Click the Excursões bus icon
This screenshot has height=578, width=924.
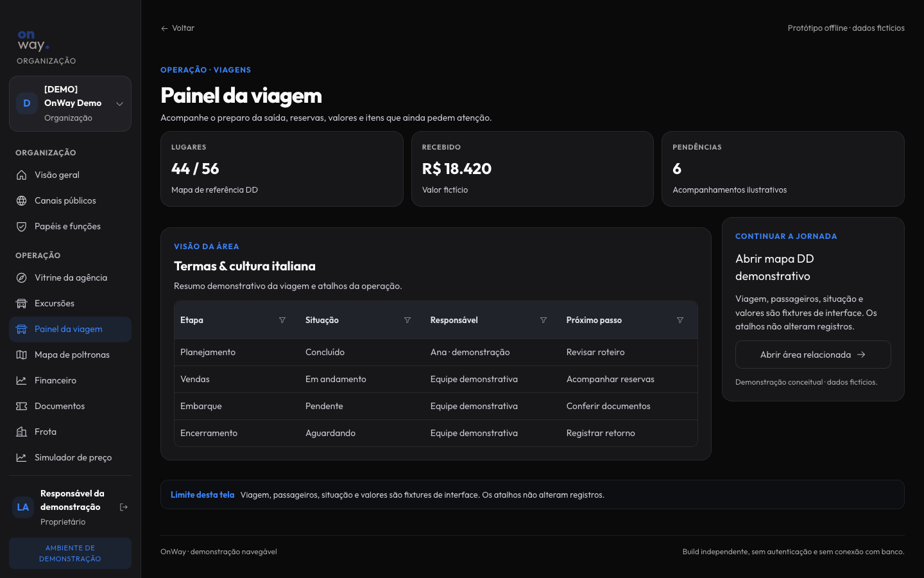pyautogui.click(x=21, y=303)
